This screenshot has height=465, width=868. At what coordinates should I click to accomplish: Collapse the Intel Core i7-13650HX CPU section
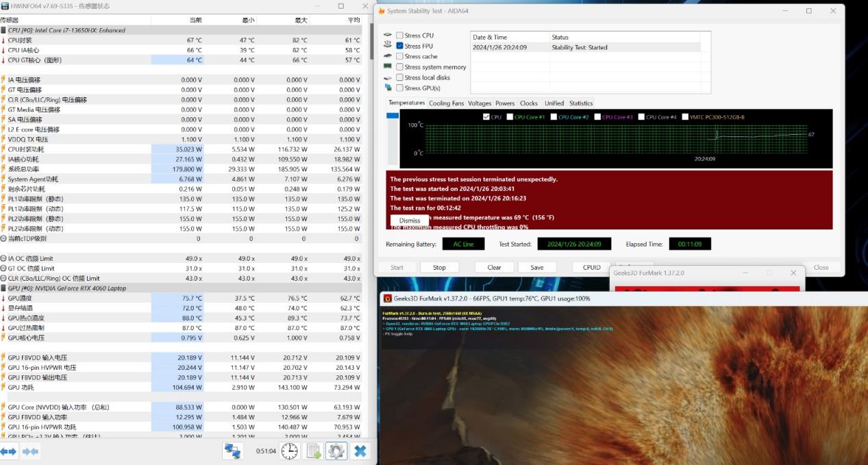(3, 30)
